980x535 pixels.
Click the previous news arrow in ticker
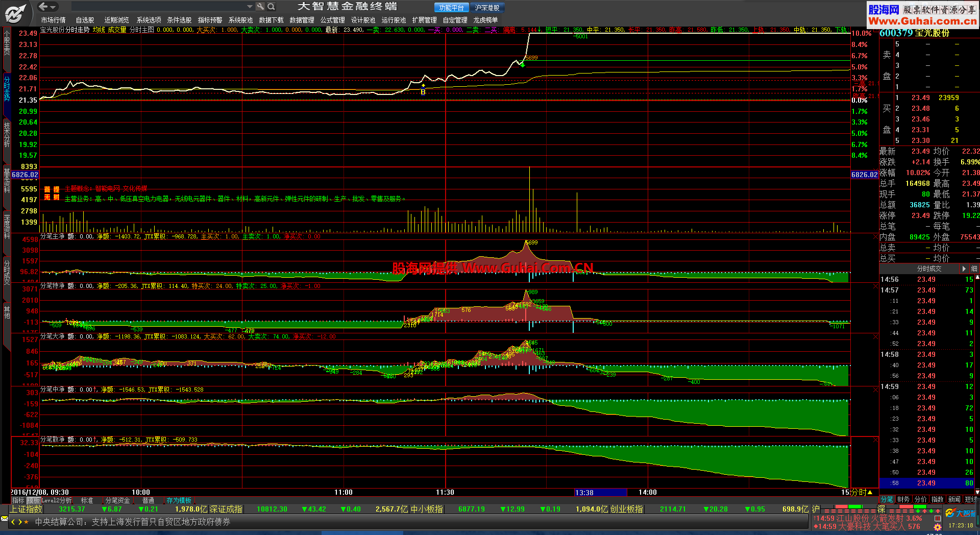click(13, 522)
